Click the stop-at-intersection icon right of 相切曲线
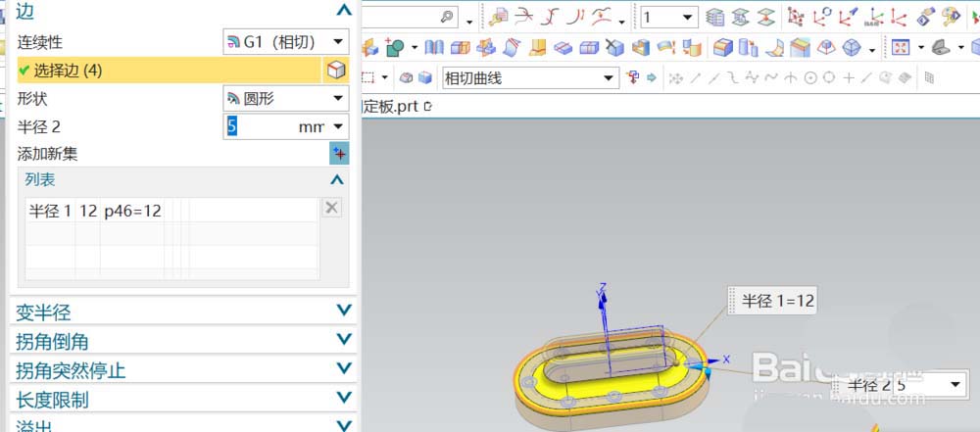This screenshot has height=432, width=980. point(634,77)
